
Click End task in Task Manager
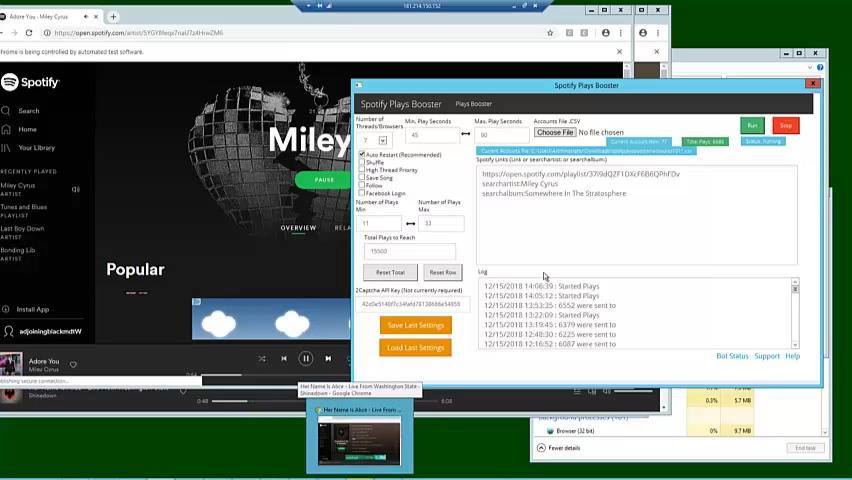pyautogui.click(x=805, y=448)
